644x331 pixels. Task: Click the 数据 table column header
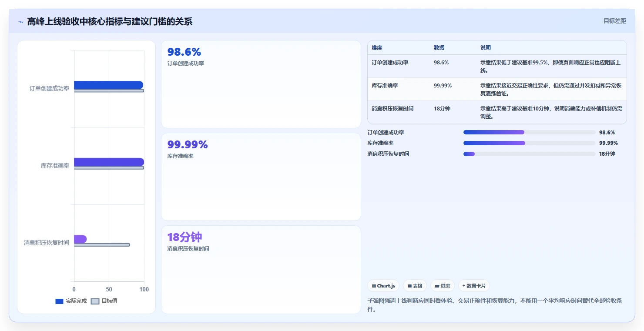click(439, 47)
